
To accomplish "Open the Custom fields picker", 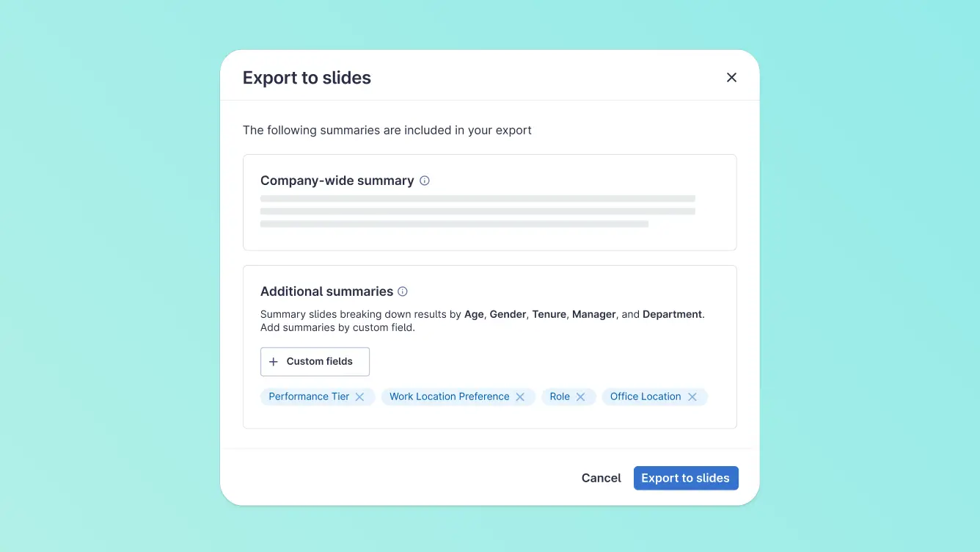I will 315,362.
